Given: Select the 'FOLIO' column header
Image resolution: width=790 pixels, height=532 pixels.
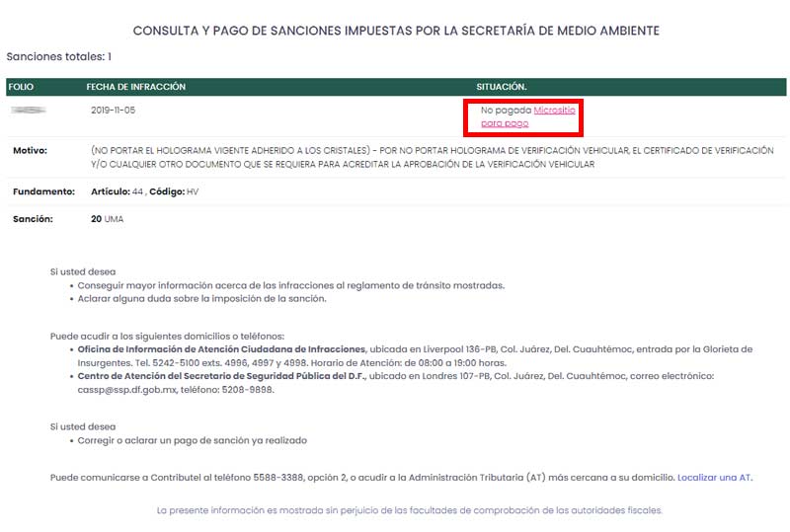Looking at the screenshot, I should 21,87.
